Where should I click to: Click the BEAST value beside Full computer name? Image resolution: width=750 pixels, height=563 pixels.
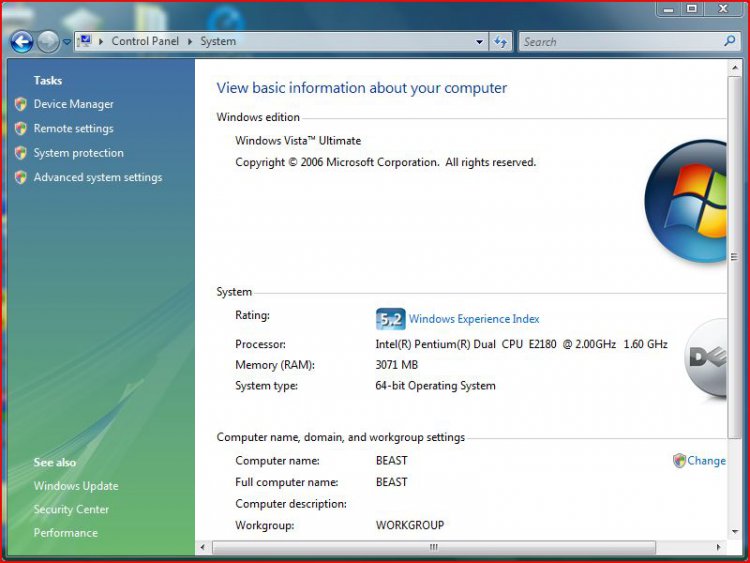[392, 482]
